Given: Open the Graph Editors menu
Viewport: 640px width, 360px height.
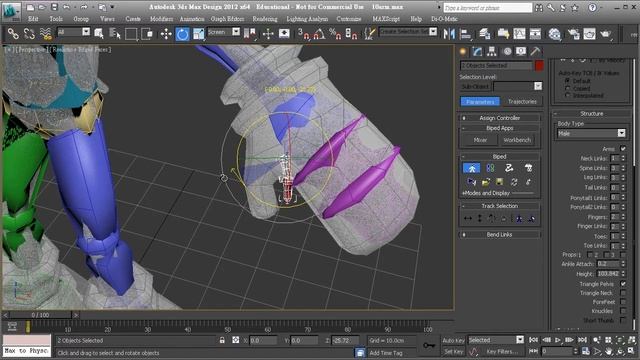Looking at the screenshot, I should (227, 19).
